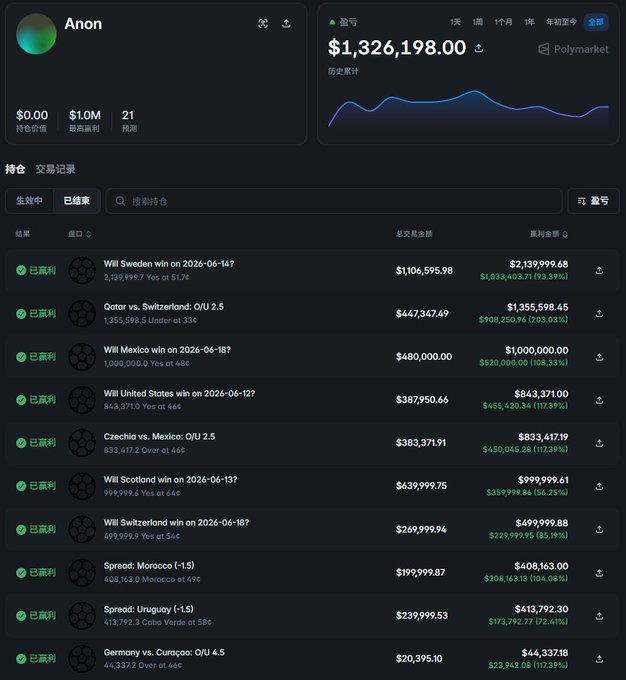
Task: Click the 结果 column header
Action: click(x=23, y=234)
